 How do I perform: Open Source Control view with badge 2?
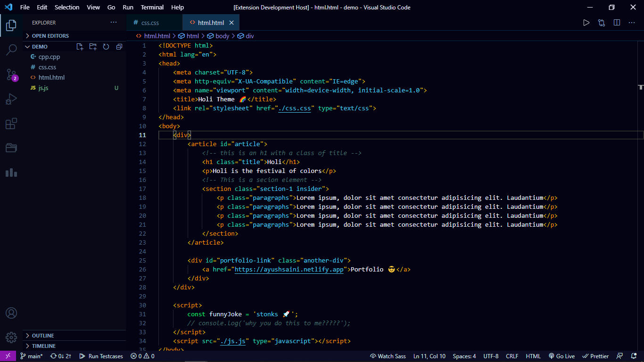(11, 74)
